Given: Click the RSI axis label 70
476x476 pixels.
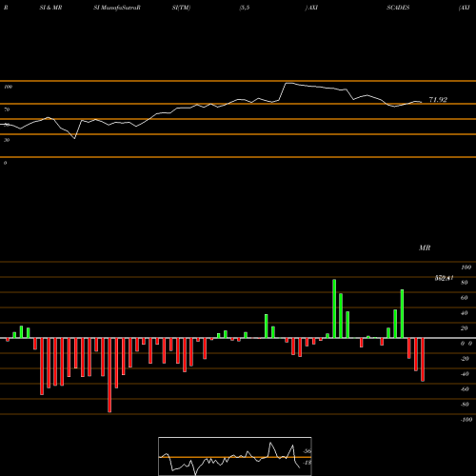Looking at the screenshot, I should 7,109.
